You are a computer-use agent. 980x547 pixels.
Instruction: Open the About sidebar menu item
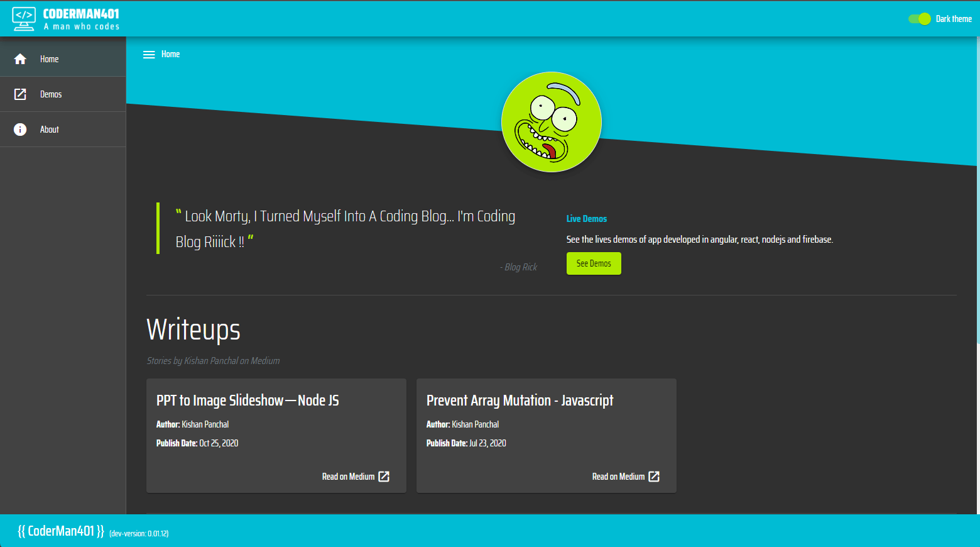click(63, 130)
